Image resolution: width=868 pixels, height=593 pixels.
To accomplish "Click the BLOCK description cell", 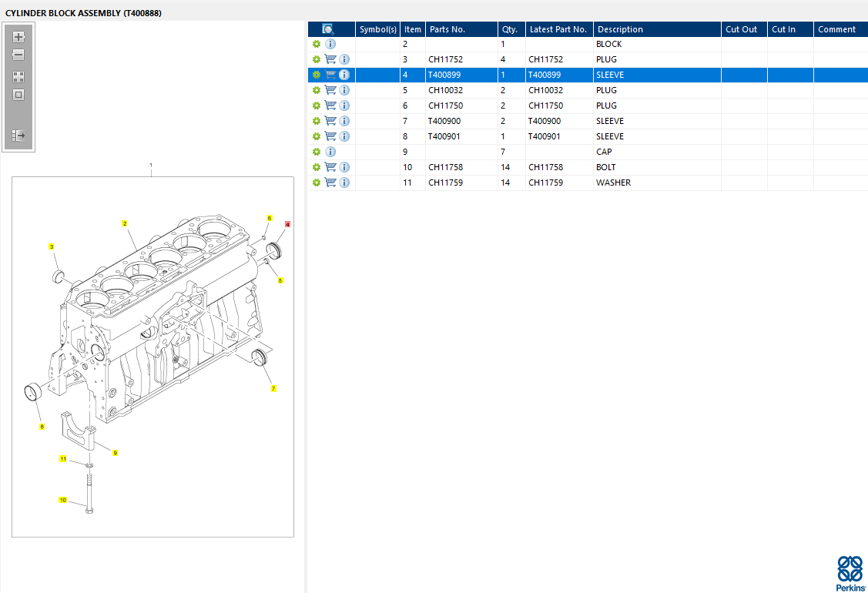I will click(x=657, y=44).
